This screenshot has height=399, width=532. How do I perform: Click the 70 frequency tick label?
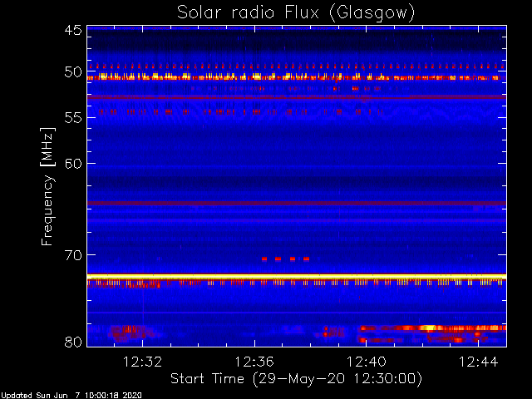pyautogui.click(x=73, y=255)
